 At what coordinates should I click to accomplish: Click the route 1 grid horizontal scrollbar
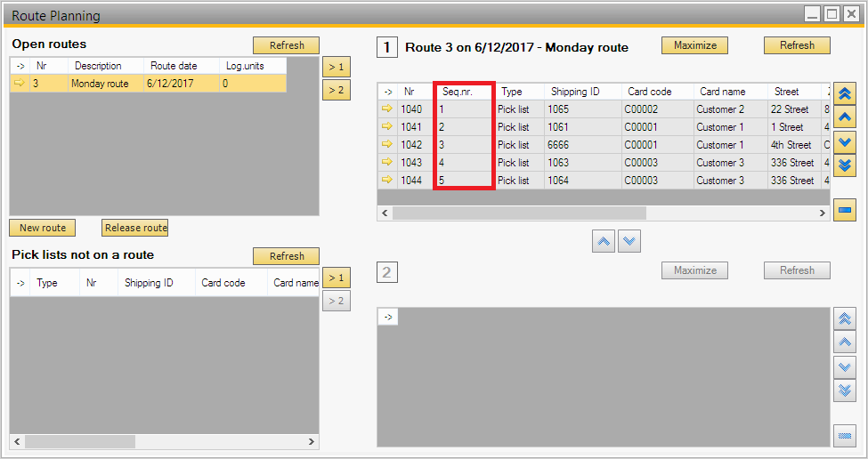pyautogui.click(x=519, y=213)
